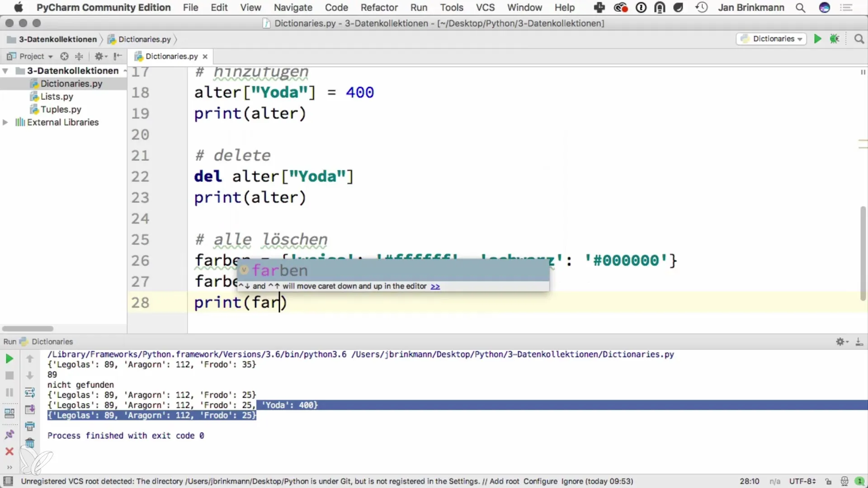This screenshot has width=868, height=488.
Task: Move up the stack trace arrow
Action: pyautogui.click(x=30, y=359)
